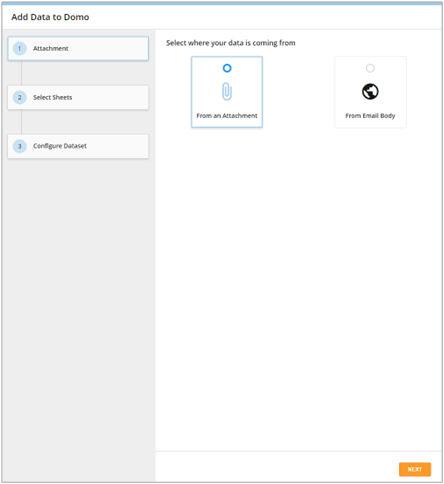Open step 2 Select Sheets
The image size is (444, 484).
pos(78,97)
